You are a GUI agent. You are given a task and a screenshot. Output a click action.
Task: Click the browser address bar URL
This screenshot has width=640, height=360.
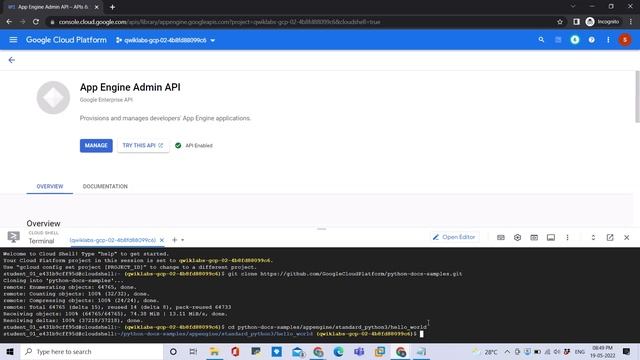click(220, 22)
